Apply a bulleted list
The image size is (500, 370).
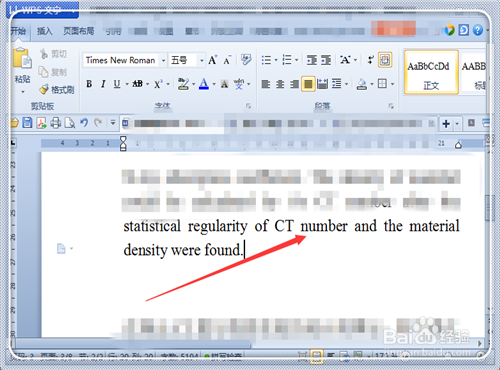[266, 60]
